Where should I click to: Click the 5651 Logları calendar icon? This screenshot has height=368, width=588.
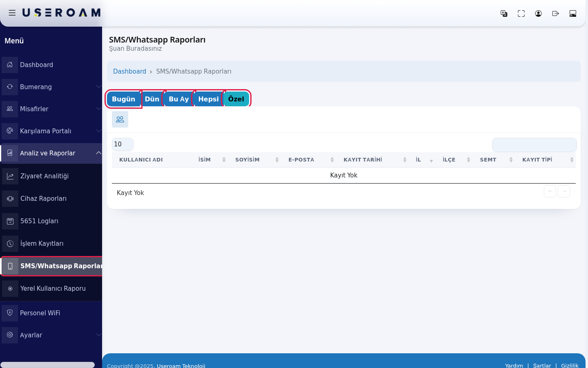coord(10,221)
